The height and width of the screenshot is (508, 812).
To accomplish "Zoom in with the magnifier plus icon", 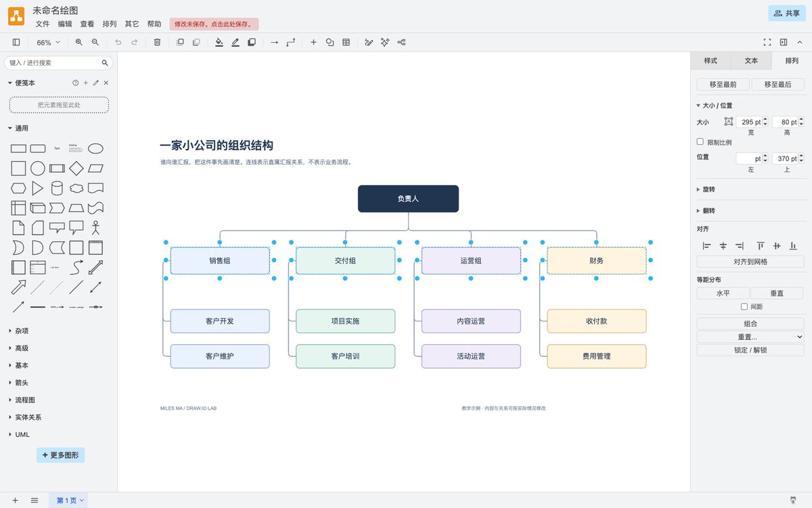I will 78,42.
